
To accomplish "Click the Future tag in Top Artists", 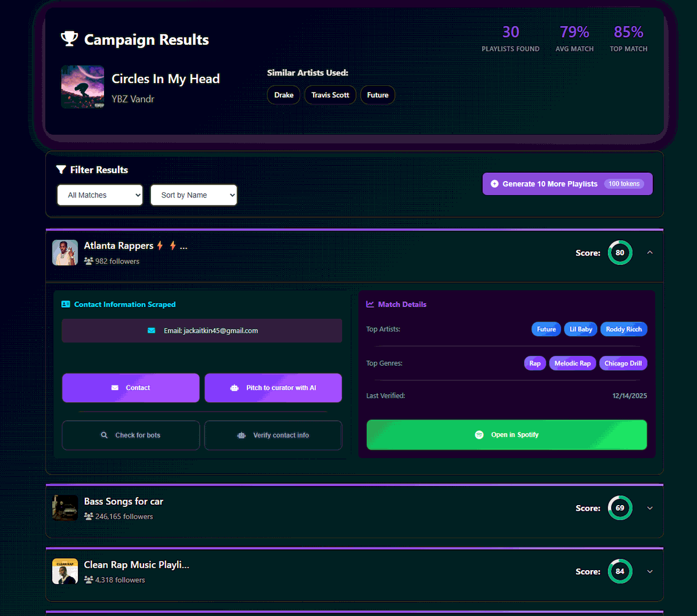I will 546,329.
